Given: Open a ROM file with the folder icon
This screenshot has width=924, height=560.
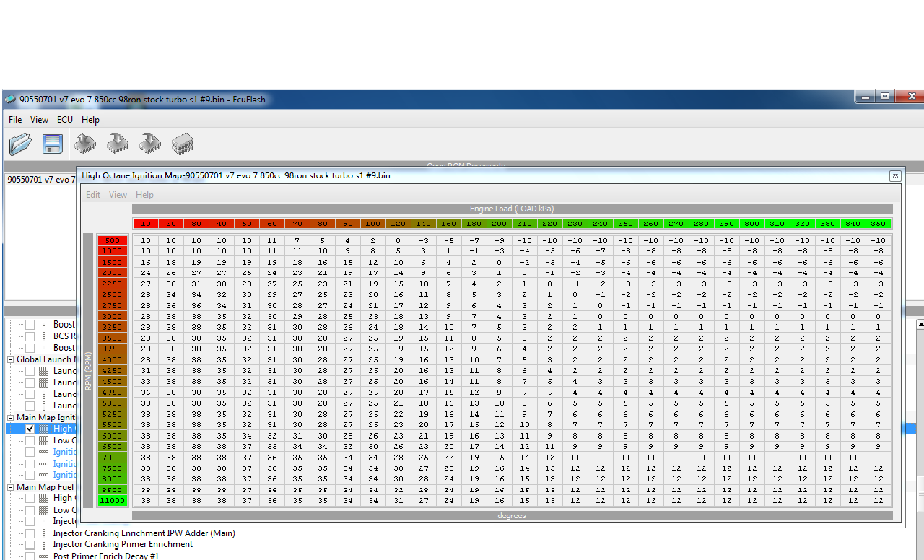Looking at the screenshot, I should pyautogui.click(x=20, y=144).
